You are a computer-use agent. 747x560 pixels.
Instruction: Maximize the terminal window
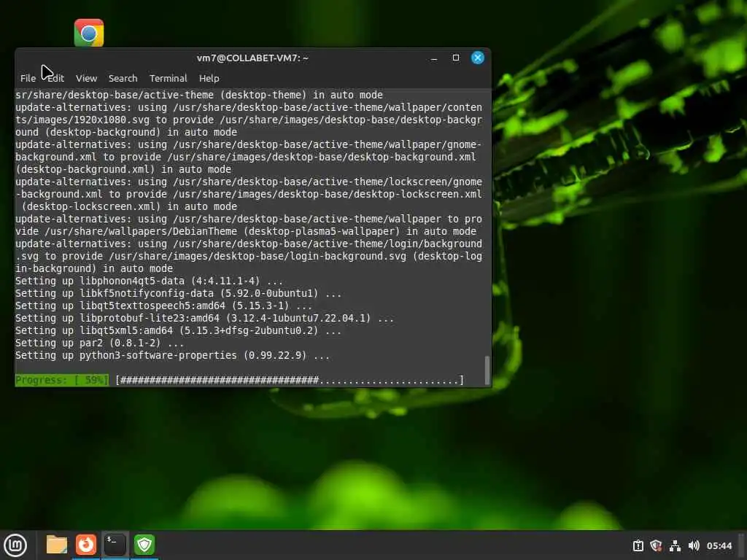(x=456, y=58)
